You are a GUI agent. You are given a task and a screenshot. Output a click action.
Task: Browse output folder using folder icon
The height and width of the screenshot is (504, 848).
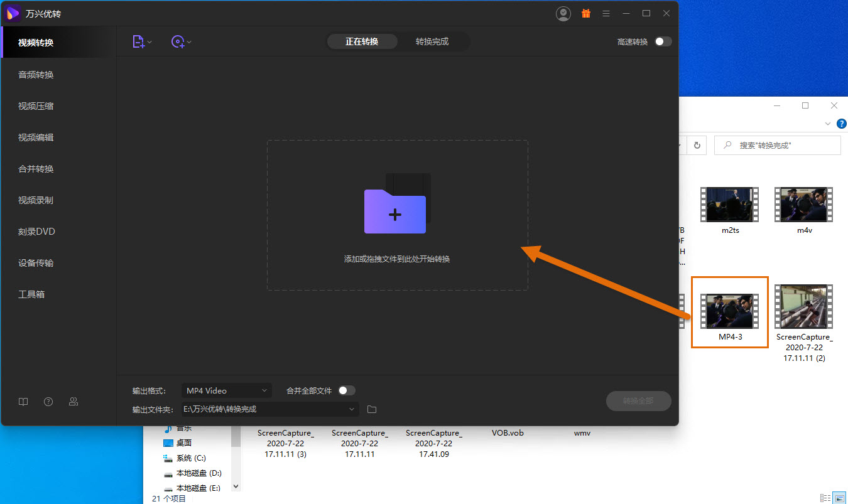[x=372, y=409]
